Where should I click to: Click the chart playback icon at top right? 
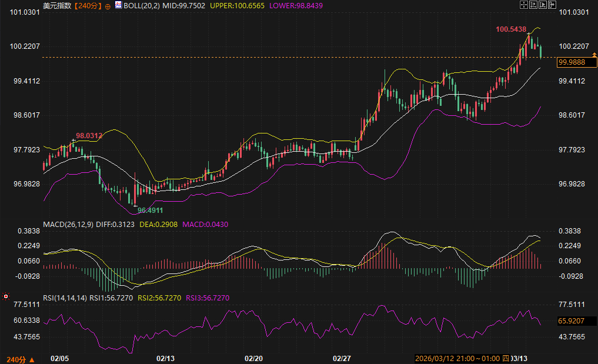543,5
